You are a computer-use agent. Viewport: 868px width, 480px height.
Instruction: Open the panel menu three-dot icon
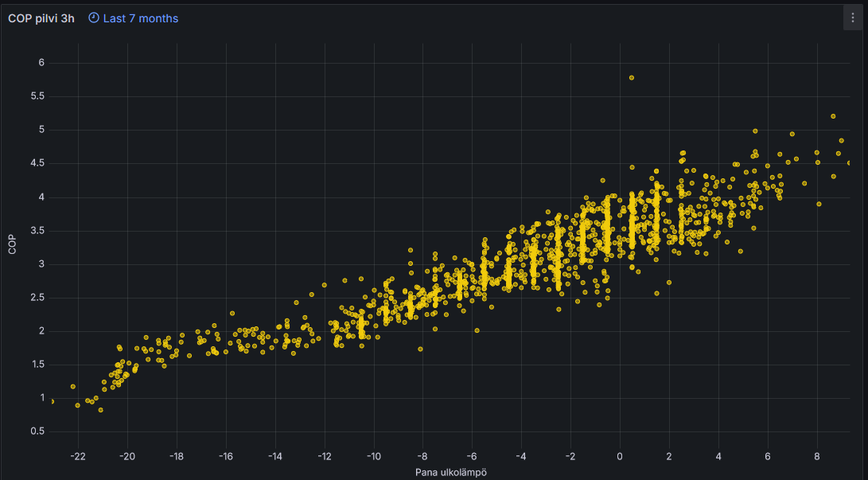pos(852,18)
